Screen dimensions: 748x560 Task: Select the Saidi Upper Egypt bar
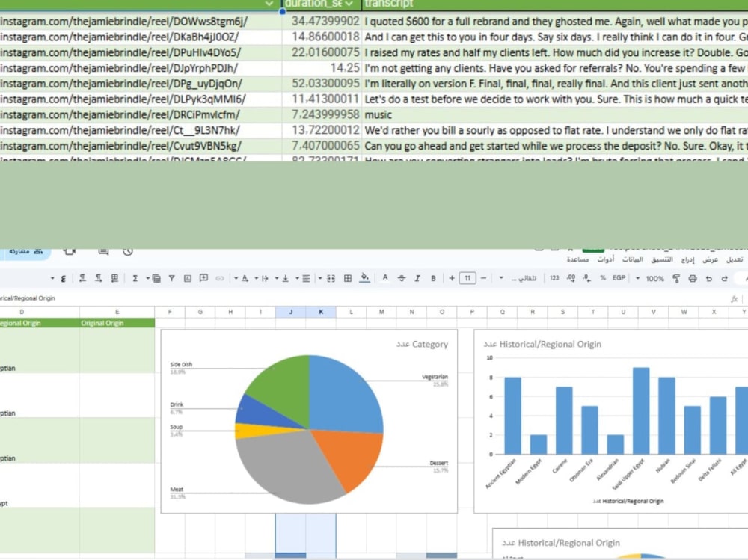coord(641,410)
